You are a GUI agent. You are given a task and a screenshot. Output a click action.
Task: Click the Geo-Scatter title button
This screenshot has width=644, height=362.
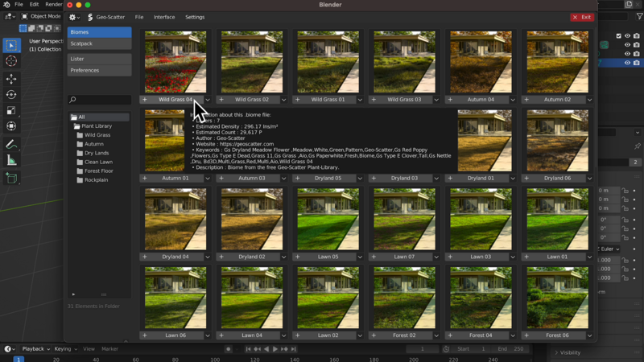click(106, 17)
